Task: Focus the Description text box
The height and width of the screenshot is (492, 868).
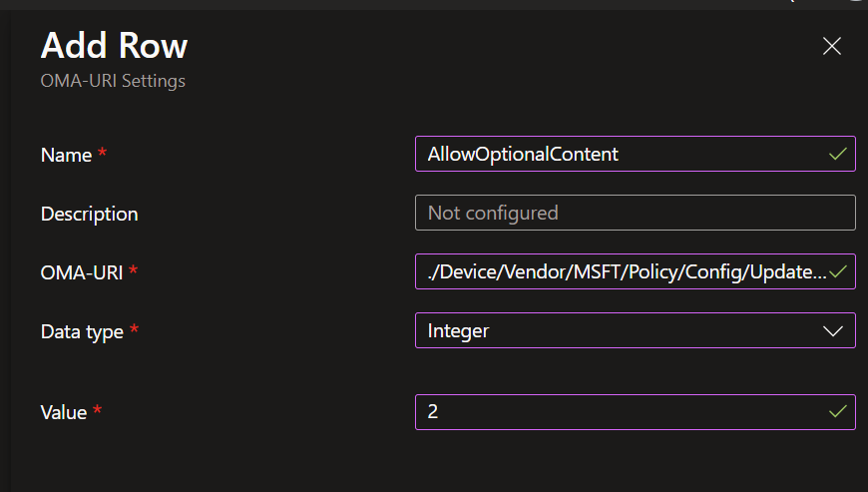Action: [635, 213]
